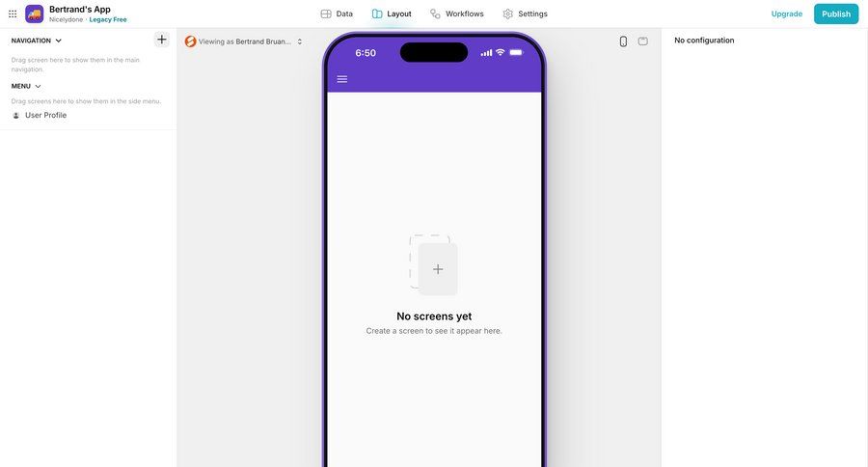Open the Viewing as user dropdown

(244, 41)
